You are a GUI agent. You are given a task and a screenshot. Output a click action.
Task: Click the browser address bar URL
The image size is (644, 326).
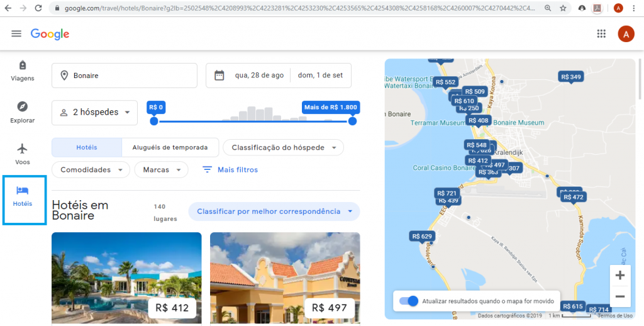pyautogui.click(x=300, y=8)
